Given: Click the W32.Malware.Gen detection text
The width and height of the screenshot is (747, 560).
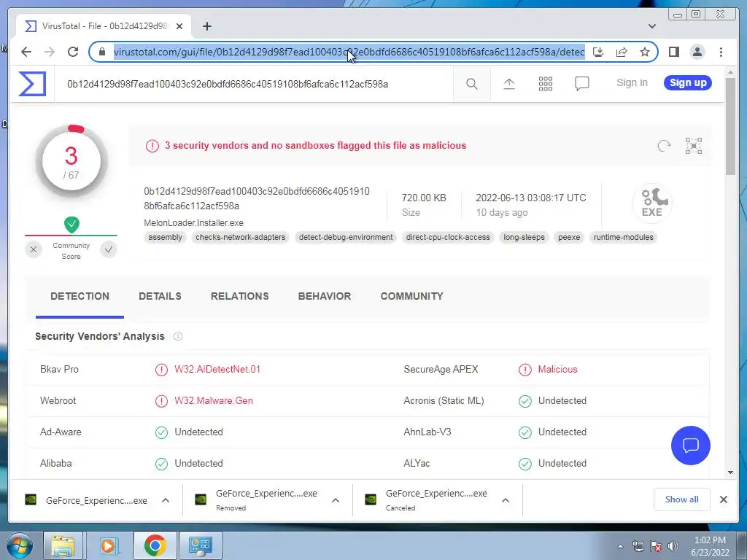Looking at the screenshot, I should click(214, 401).
